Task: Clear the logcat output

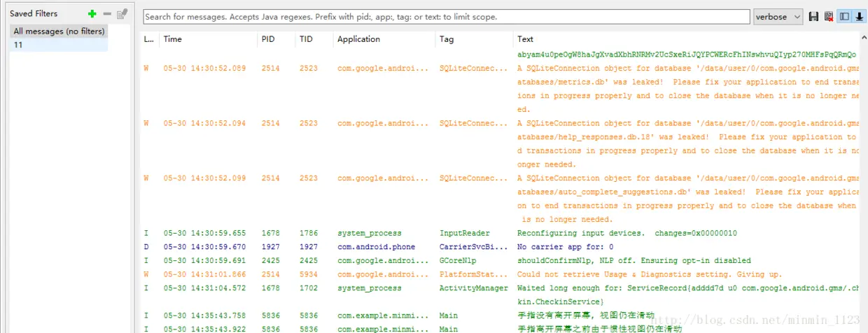Action: 829,17
